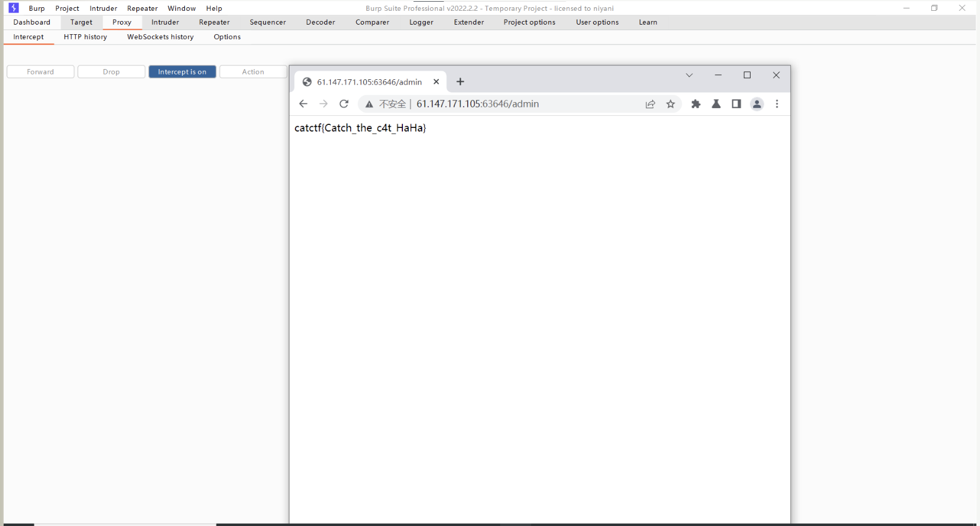This screenshot has height=526, width=980.
Task: Click the catctf{Catch_the_c4t_HaHa} flag text
Action: (x=360, y=128)
